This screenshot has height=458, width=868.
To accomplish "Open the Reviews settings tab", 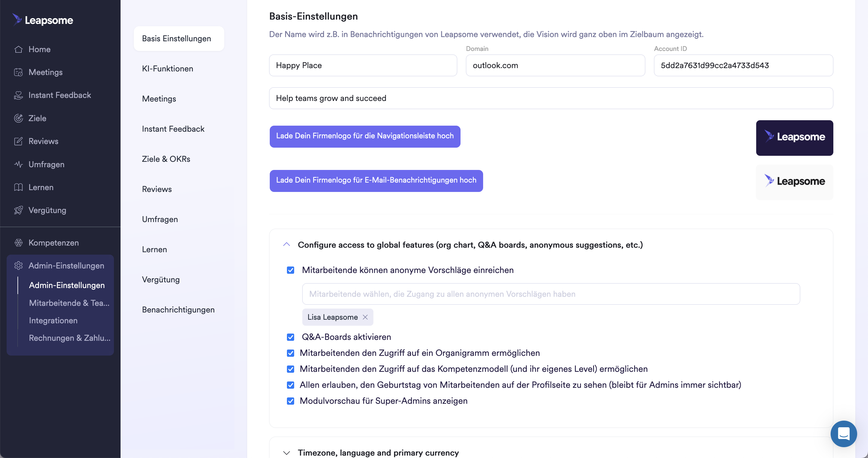I will [157, 189].
